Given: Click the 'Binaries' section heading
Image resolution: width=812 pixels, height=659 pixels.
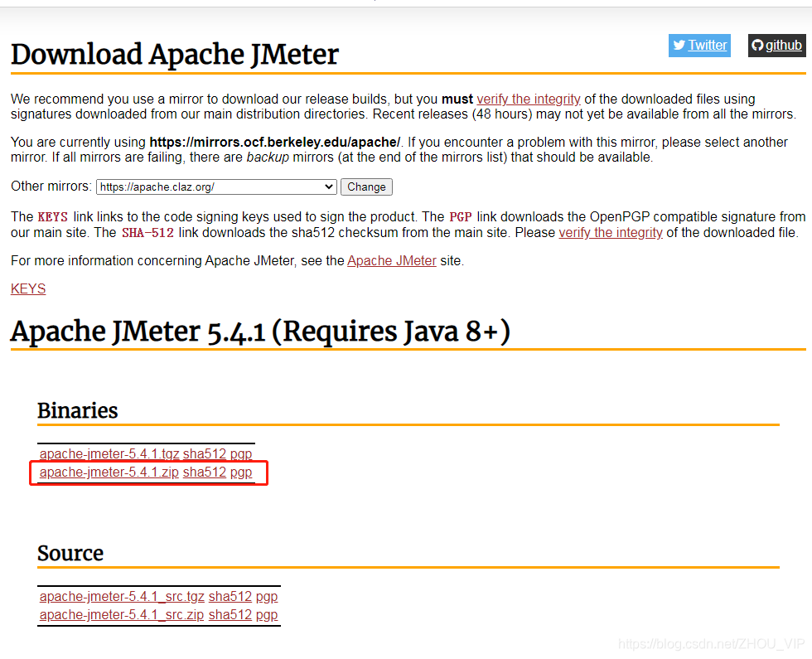Looking at the screenshot, I should tap(78, 410).
